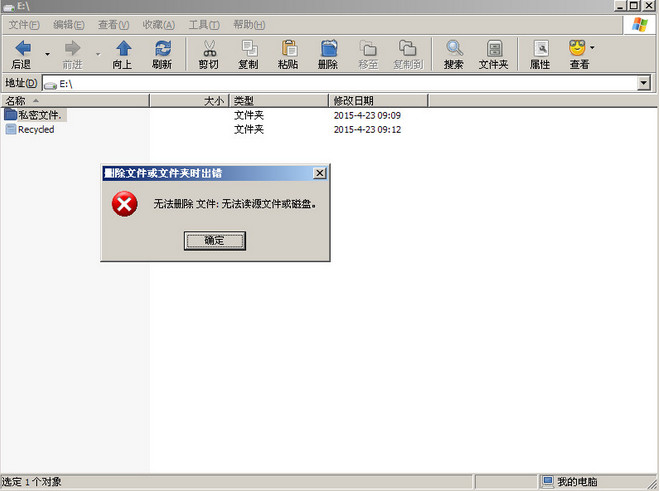Click 确定 in the error dialog
660x491 pixels.
215,240
